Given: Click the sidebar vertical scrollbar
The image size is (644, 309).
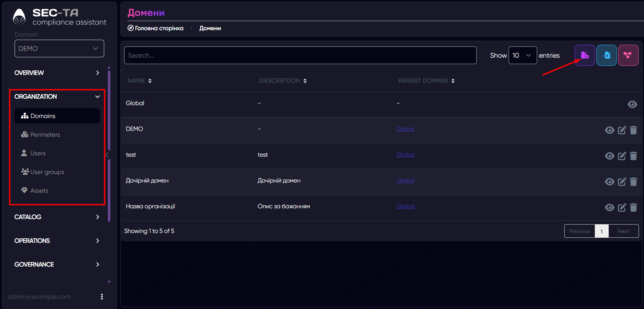Looking at the screenshot, I should [109, 146].
